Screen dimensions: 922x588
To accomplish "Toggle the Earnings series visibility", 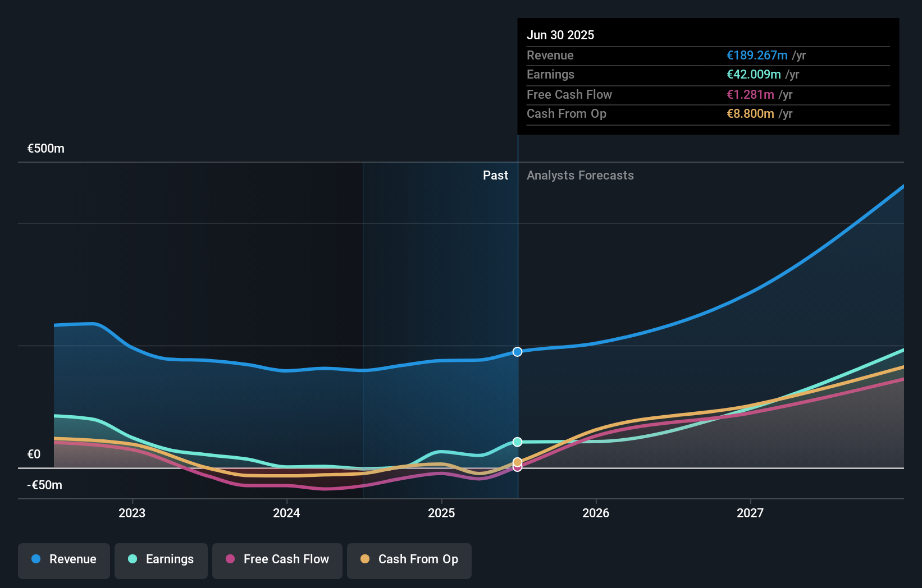I will point(161,560).
